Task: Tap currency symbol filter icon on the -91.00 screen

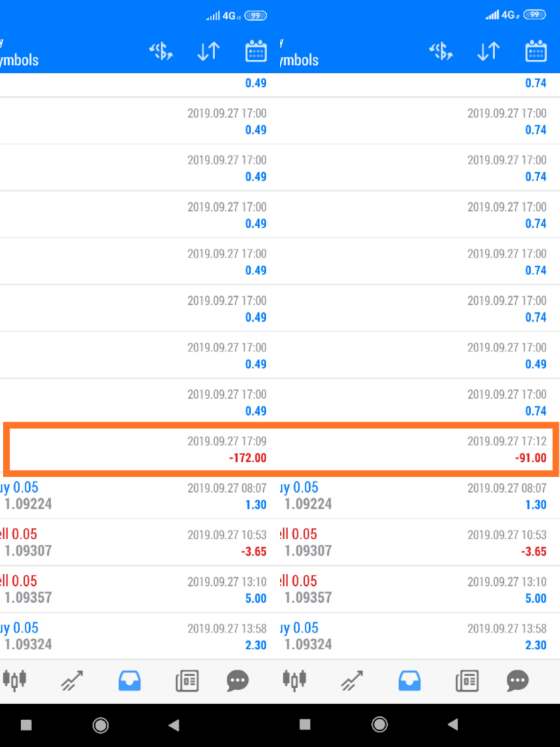Action: tap(441, 52)
